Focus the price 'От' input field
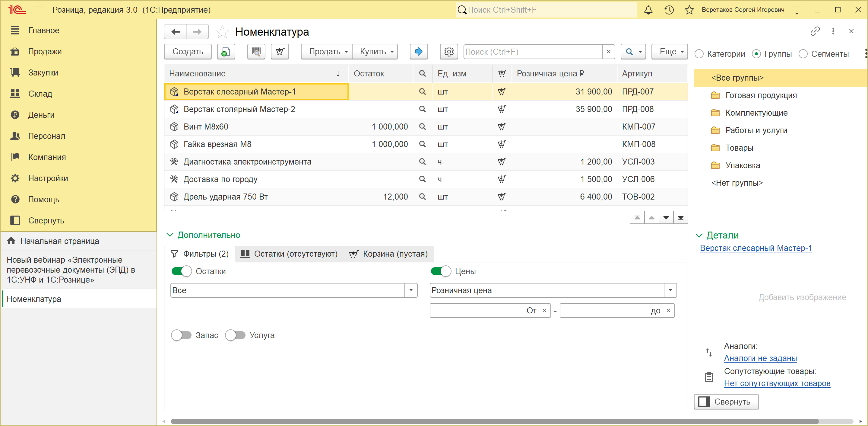 pos(484,311)
